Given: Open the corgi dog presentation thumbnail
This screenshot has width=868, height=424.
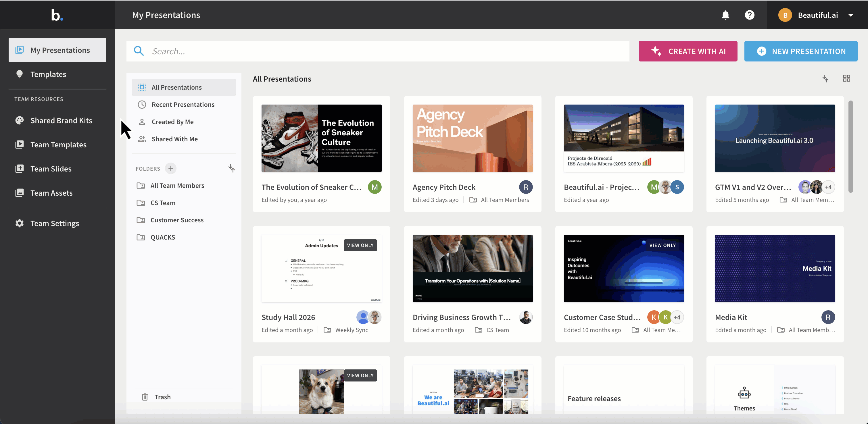Looking at the screenshot, I should pyautogui.click(x=321, y=390).
